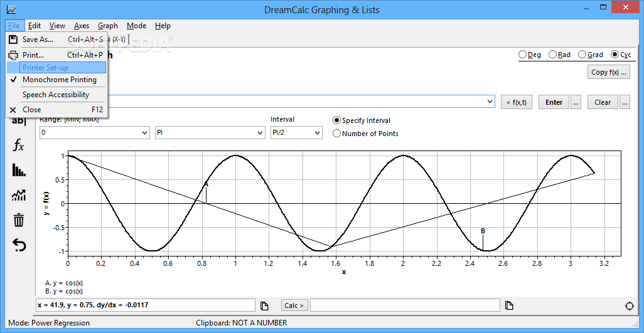
Task: Open the Mode menu
Action: 136,26
